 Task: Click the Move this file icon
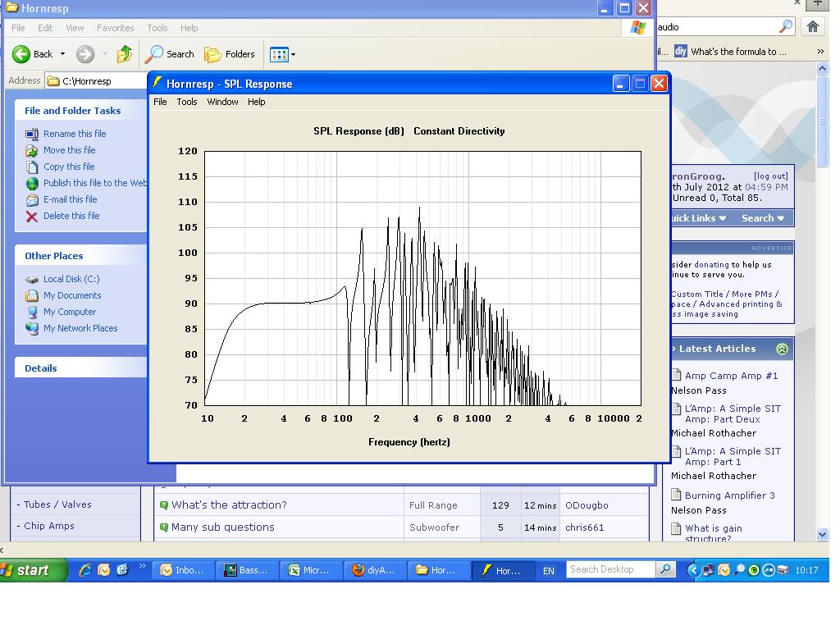32,151
